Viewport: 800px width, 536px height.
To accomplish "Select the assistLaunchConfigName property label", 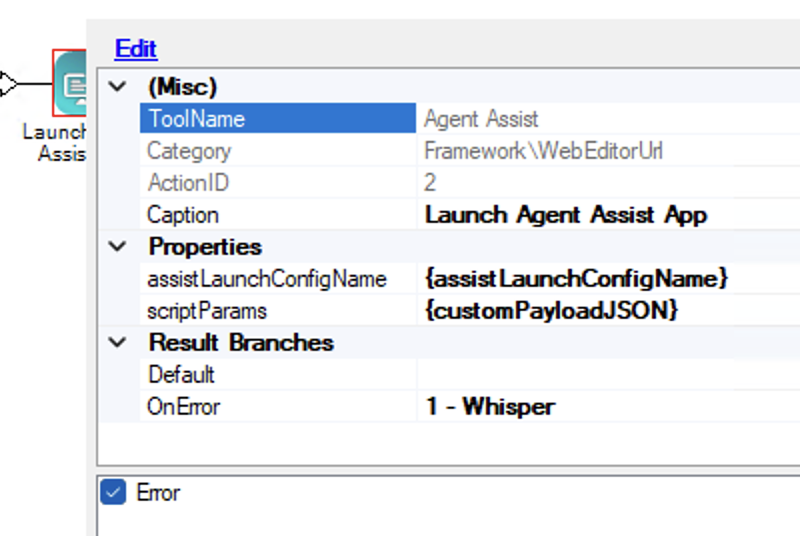I will (x=267, y=279).
